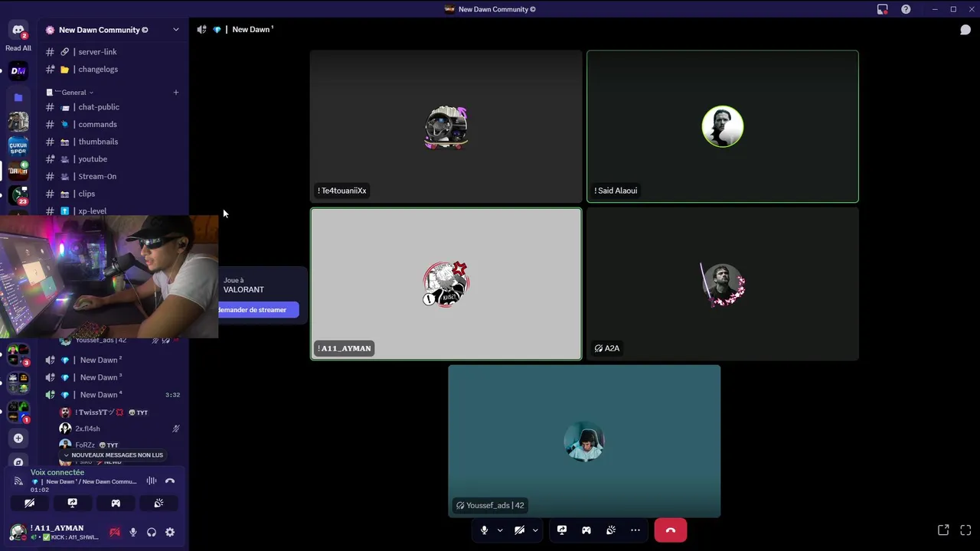Select Youssef_ads | 42 participant tile
The width and height of the screenshot is (980, 551).
click(584, 441)
